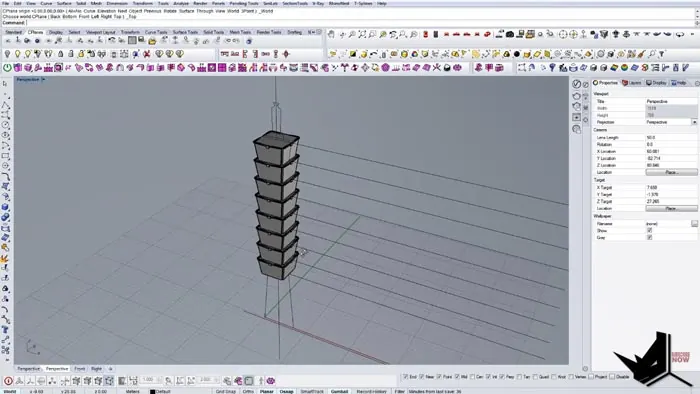Click the green T-Splines power icon
The height and width of the screenshot is (394, 700).
(8, 68)
